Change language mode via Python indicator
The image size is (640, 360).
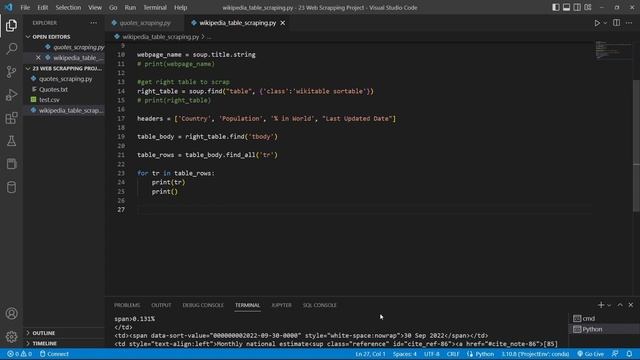click(484, 354)
